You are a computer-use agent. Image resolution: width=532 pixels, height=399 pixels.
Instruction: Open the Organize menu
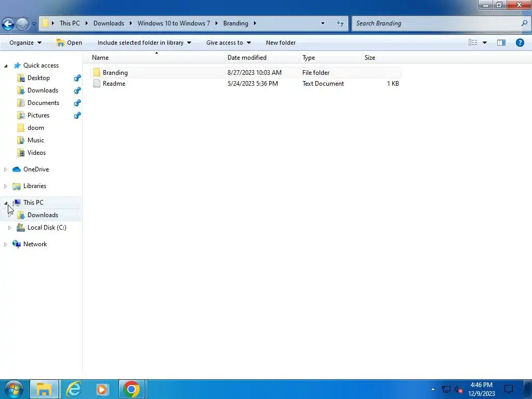25,43
